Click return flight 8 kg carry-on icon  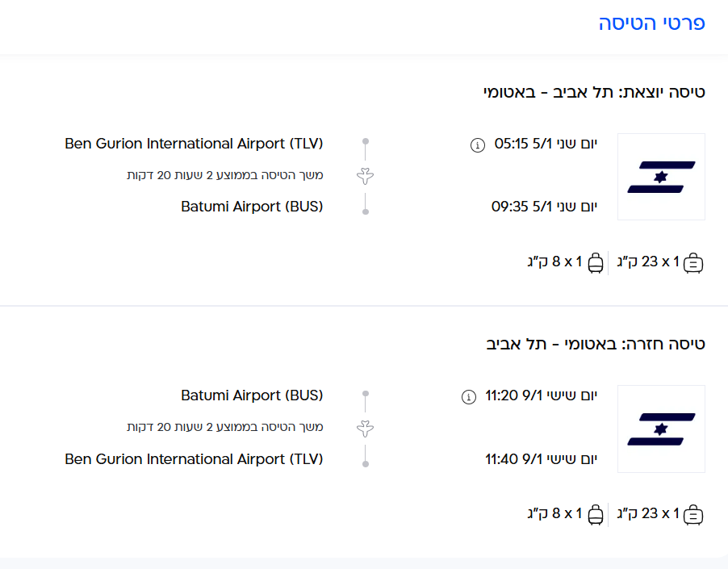596,514
